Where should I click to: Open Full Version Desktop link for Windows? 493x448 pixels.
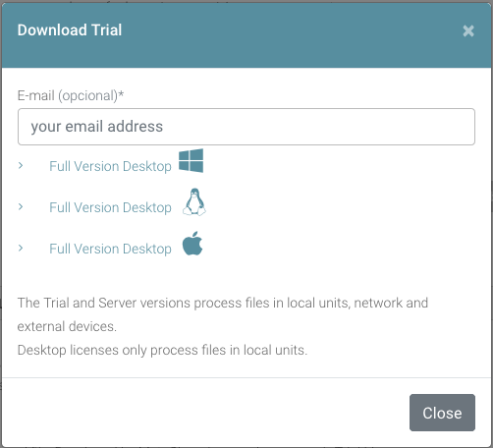[x=110, y=166]
